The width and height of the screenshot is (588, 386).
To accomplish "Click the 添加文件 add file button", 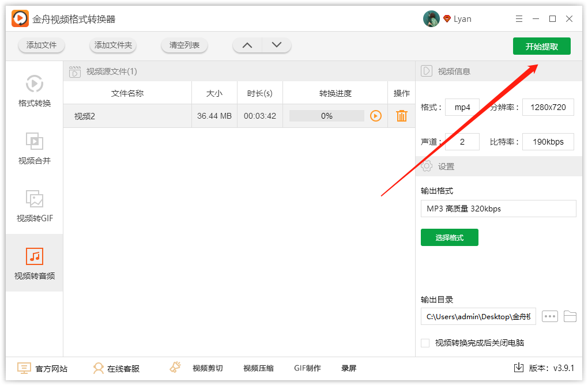I will point(42,46).
